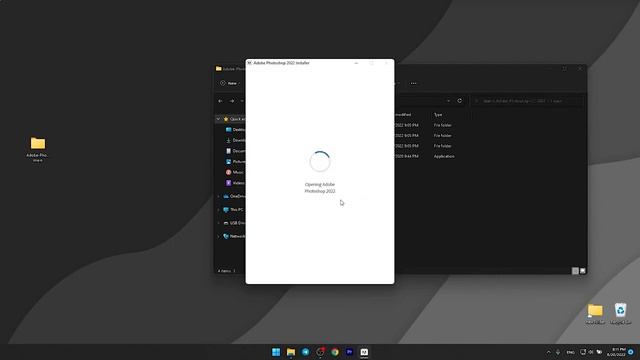Image resolution: width=640 pixels, height=360 pixels.
Task: Collapse Quick access in navigation pane
Action: point(218,119)
